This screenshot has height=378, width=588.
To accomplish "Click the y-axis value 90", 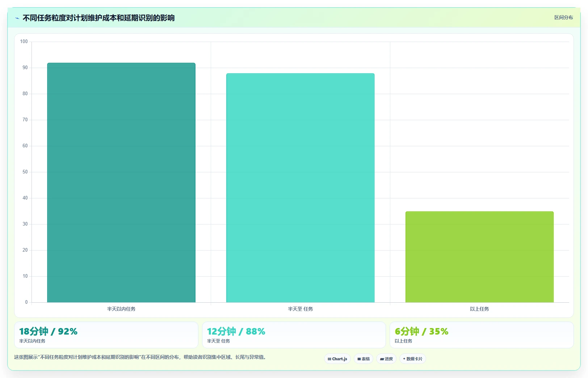I will 25,68.
